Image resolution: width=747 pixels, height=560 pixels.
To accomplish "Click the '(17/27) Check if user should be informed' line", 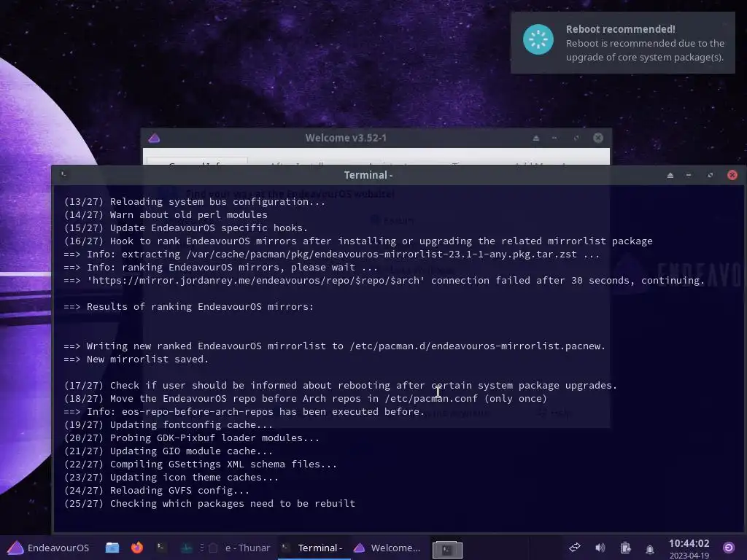I will 341,385.
